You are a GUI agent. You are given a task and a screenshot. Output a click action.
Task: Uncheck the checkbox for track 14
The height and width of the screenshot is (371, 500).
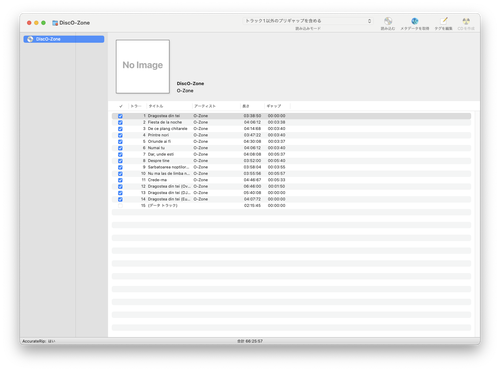coord(120,199)
